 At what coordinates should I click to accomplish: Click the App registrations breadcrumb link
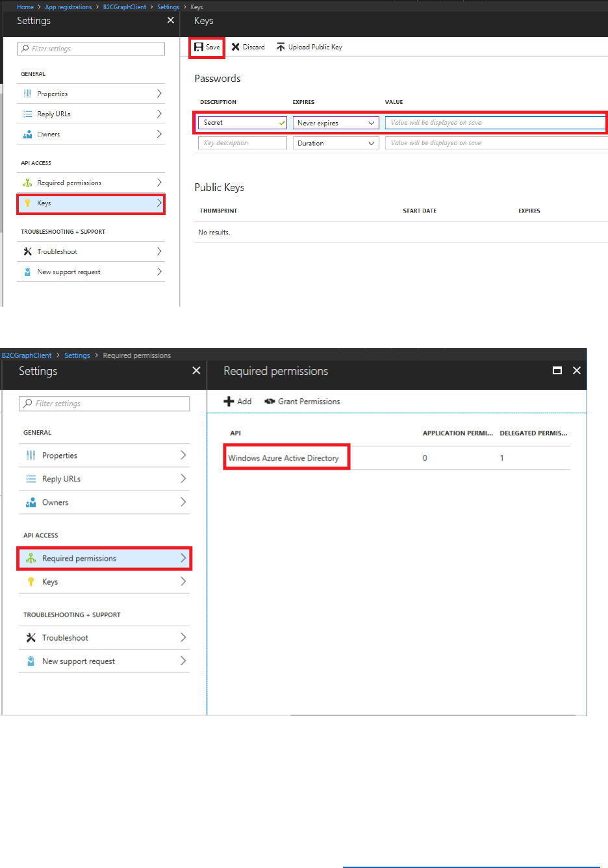68,7
